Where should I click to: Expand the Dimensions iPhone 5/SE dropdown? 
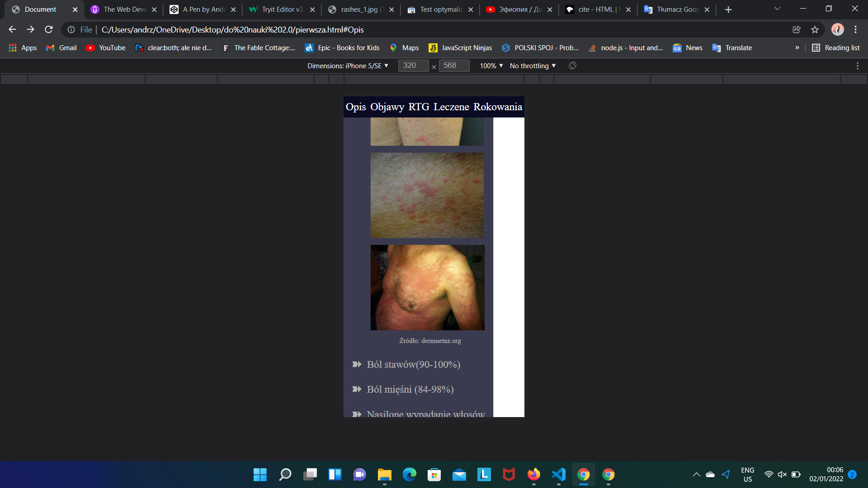[348, 66]
